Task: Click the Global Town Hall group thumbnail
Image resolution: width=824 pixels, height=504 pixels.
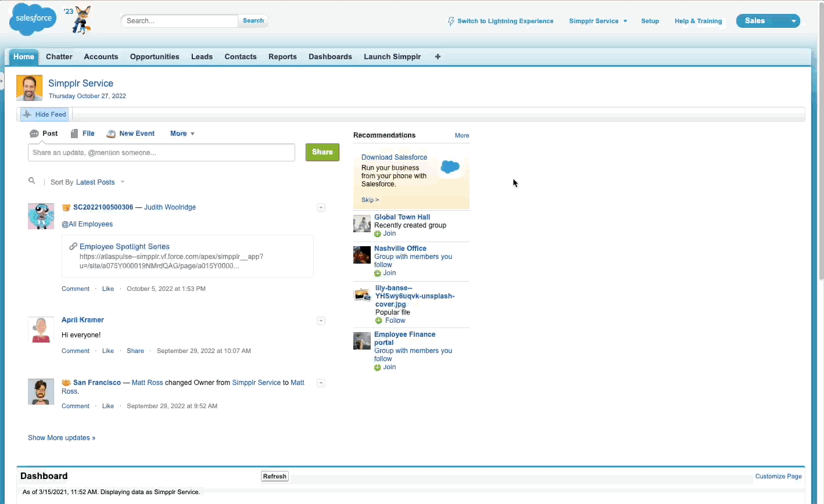Action: click(x=362, y=224)
